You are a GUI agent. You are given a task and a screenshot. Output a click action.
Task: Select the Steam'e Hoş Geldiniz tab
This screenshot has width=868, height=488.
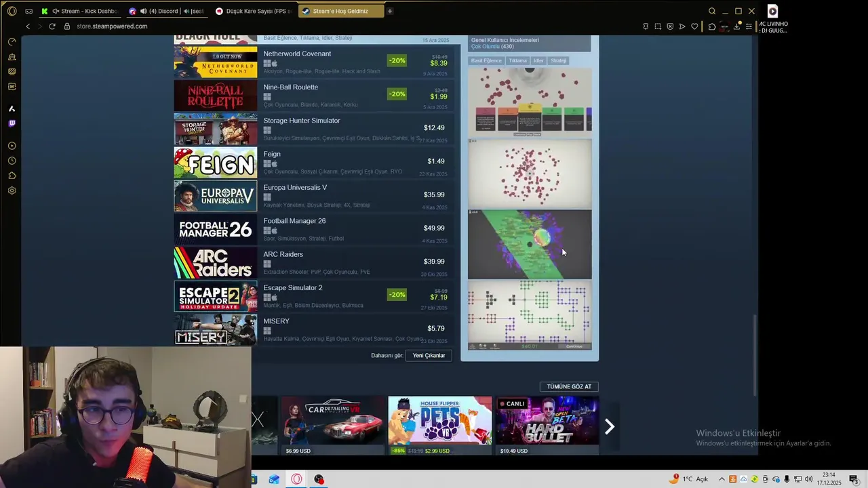pyautogui.click(x=340, y=11)
